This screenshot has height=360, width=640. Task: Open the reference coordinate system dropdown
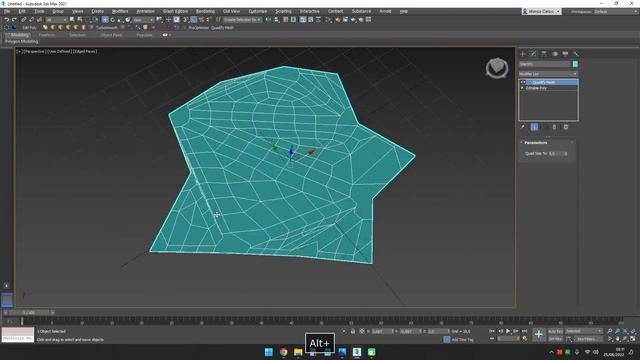click(x=143, y=20)
